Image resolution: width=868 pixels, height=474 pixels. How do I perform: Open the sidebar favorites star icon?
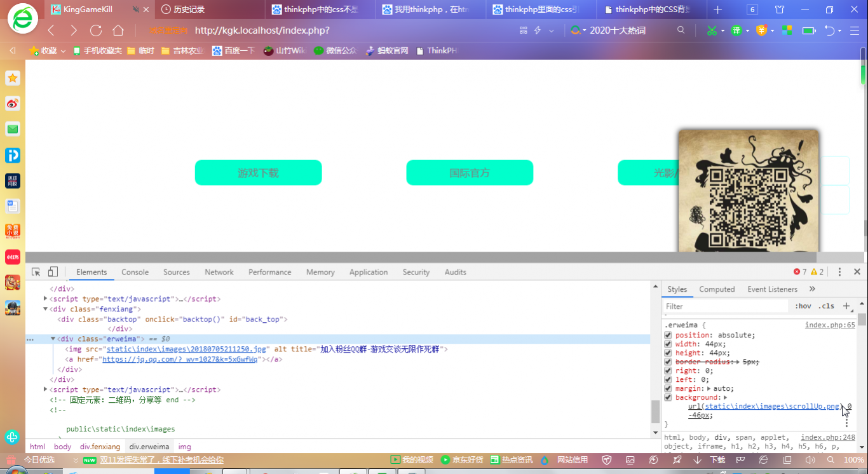pos(13,78)
